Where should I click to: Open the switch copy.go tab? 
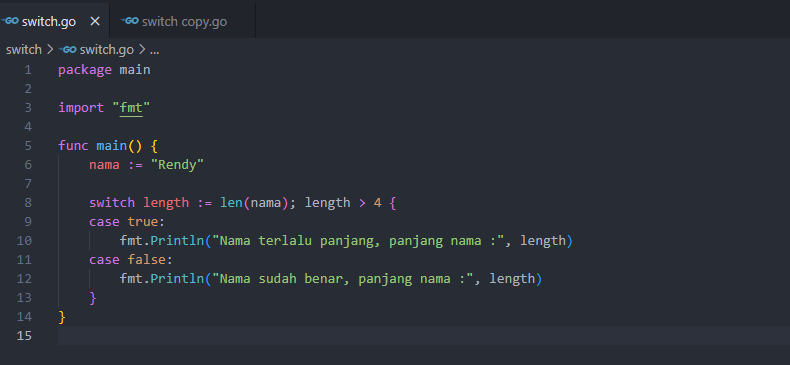[182, 21]
